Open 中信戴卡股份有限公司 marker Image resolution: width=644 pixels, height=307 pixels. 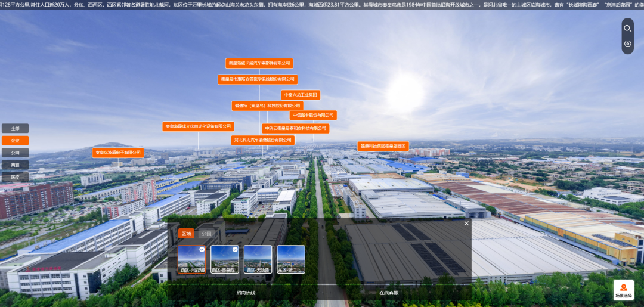tap(313, 115)
